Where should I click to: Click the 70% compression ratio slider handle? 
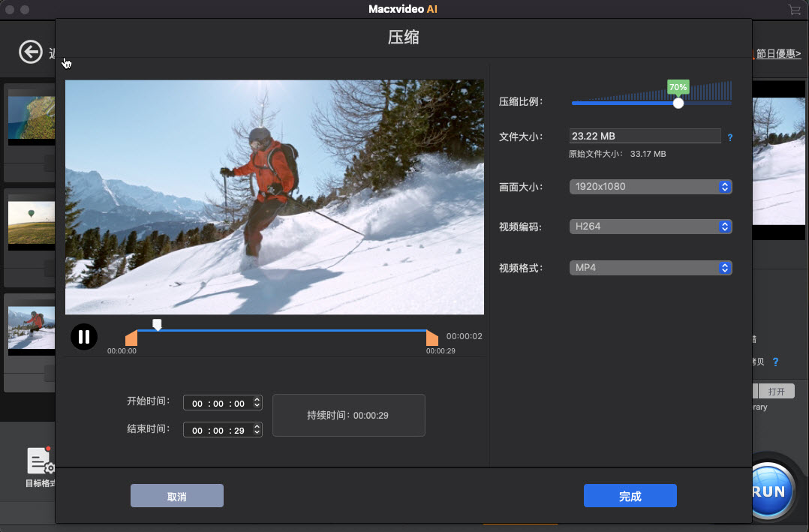point(678,103)
